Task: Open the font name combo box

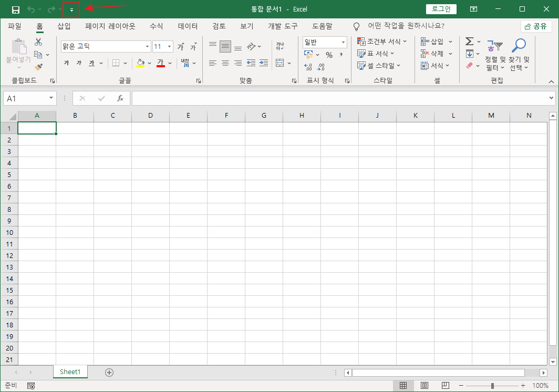Action: tap(106, 46)
